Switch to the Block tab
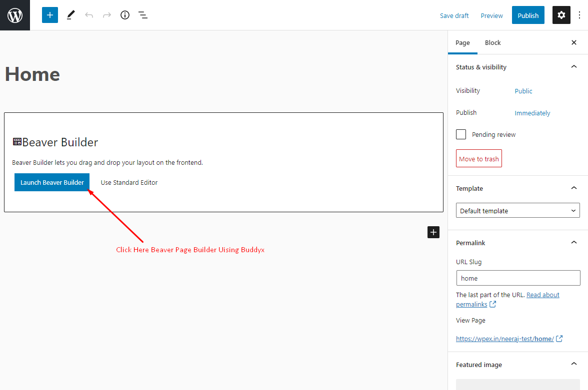 492,42
